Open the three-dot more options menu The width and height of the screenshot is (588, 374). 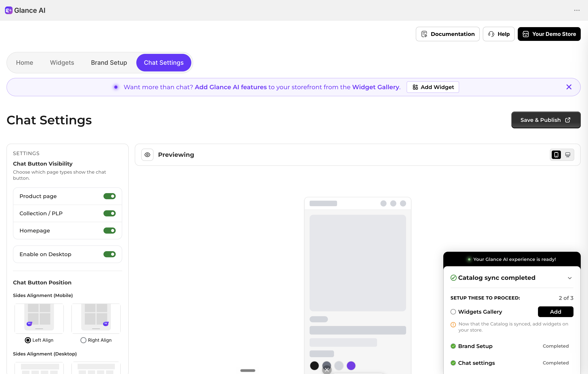577,10
